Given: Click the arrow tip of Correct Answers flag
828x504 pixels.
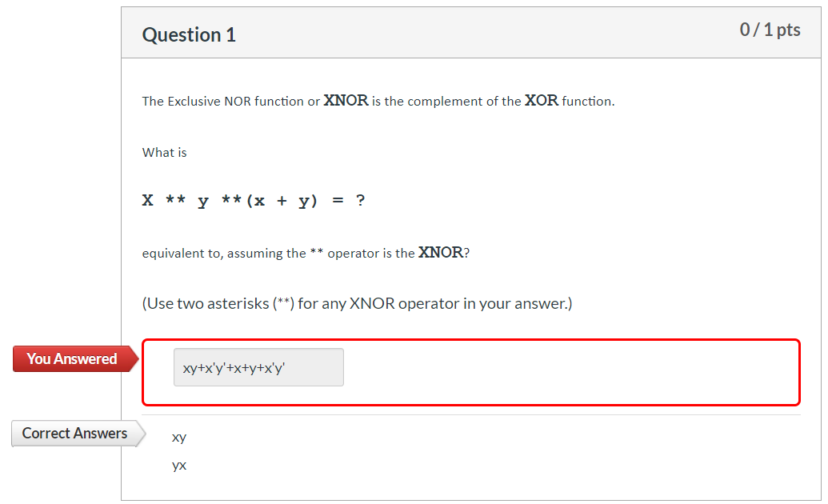Looking at the screenshot, I should click(x=142, y=433).
